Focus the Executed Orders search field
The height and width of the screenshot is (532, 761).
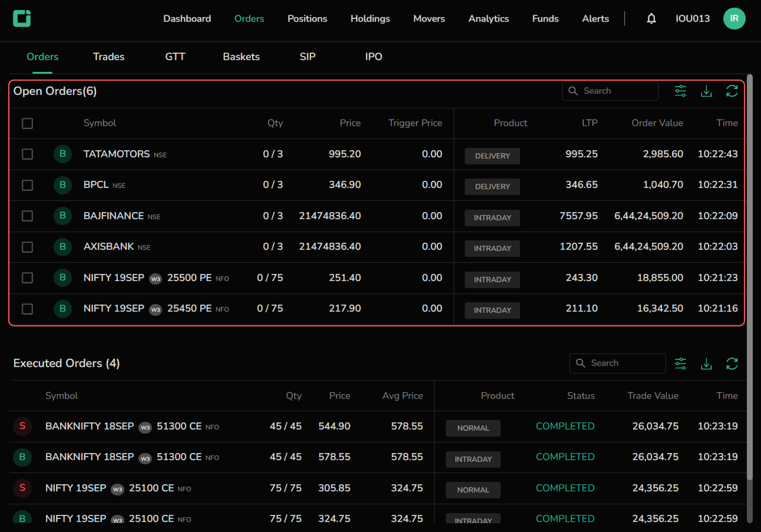point(618,363)
